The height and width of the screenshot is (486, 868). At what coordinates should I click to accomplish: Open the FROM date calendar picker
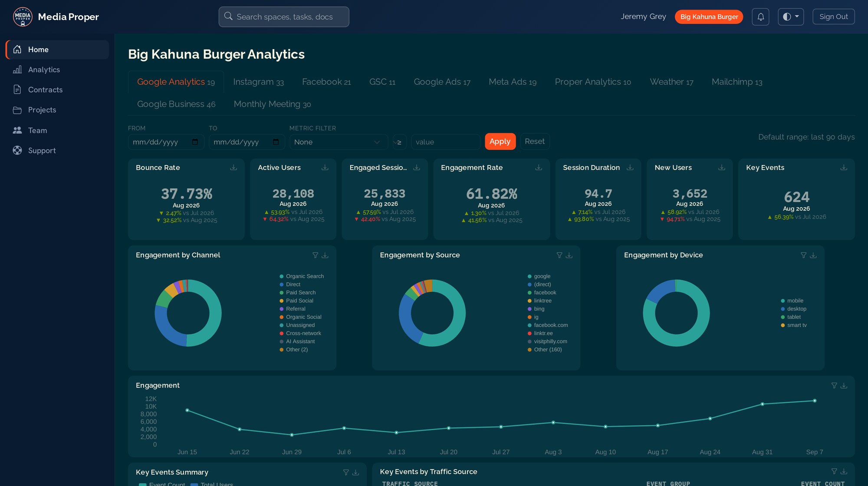click(x=195, y=142)
